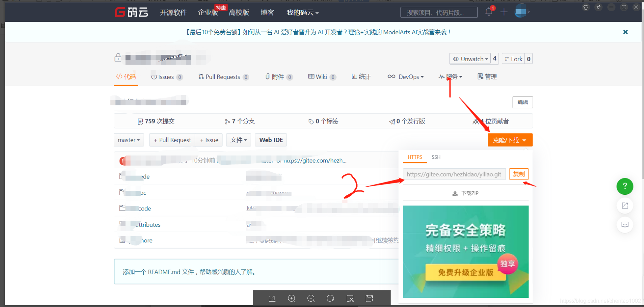Open the Pull Requests tab
Screen dimensions: 644x307
223,77
